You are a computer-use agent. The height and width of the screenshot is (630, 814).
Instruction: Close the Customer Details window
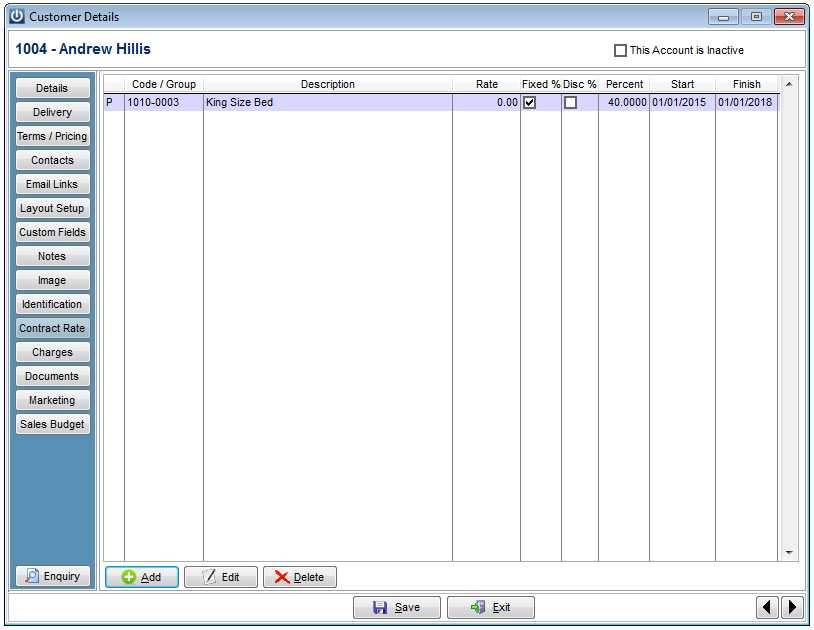pos(789,17)
